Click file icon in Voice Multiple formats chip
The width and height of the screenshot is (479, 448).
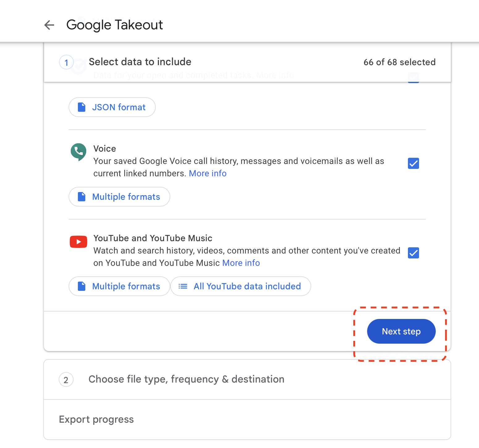(82, 197)
